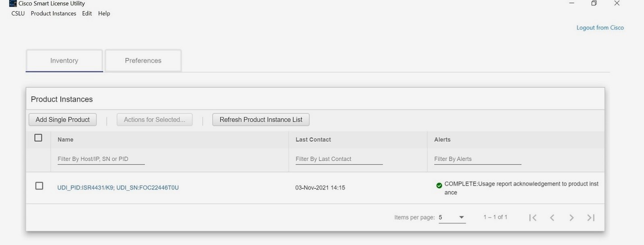The image size is (644, 245).
Task: Click the Cisco Smart License Utility app icon
Action: point(13,4)
